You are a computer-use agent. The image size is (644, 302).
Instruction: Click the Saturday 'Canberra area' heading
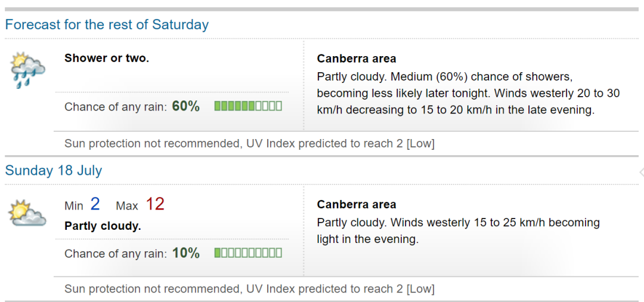point(357,58)
